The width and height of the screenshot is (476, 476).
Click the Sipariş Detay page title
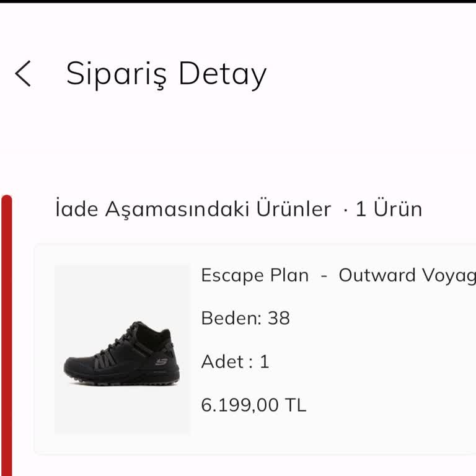point(166,74)
